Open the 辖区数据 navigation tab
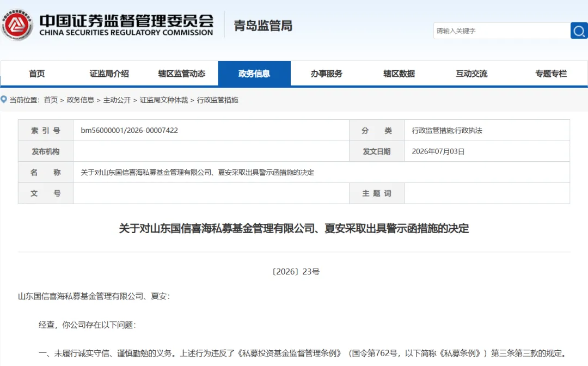 tap(399, 74)
